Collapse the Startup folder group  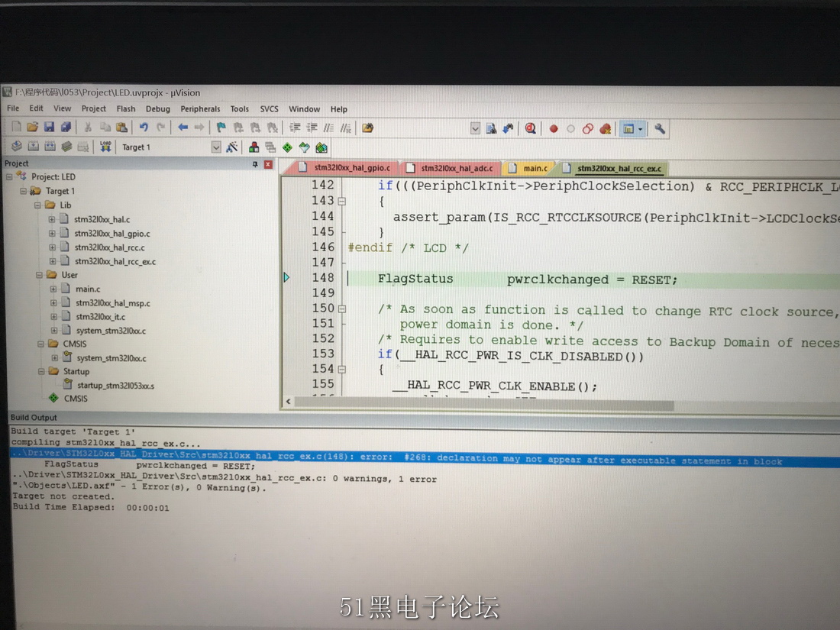(41, 371)
